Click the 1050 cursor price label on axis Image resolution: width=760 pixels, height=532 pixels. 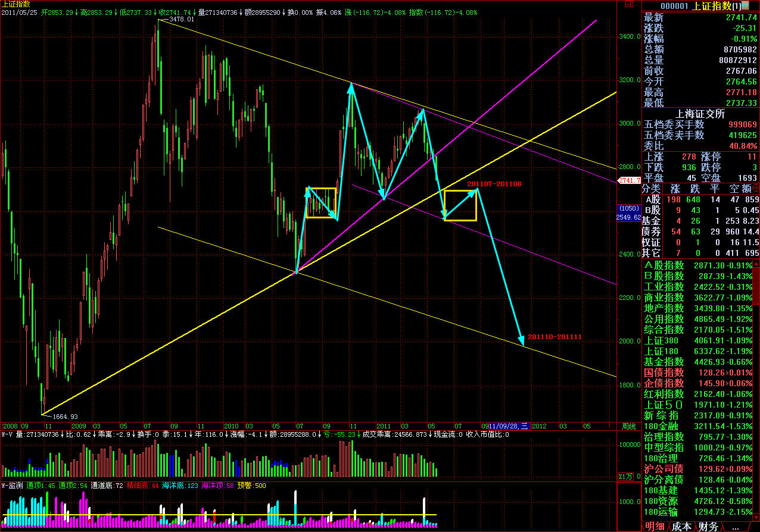pyautogui.click(x=628, y=209)
